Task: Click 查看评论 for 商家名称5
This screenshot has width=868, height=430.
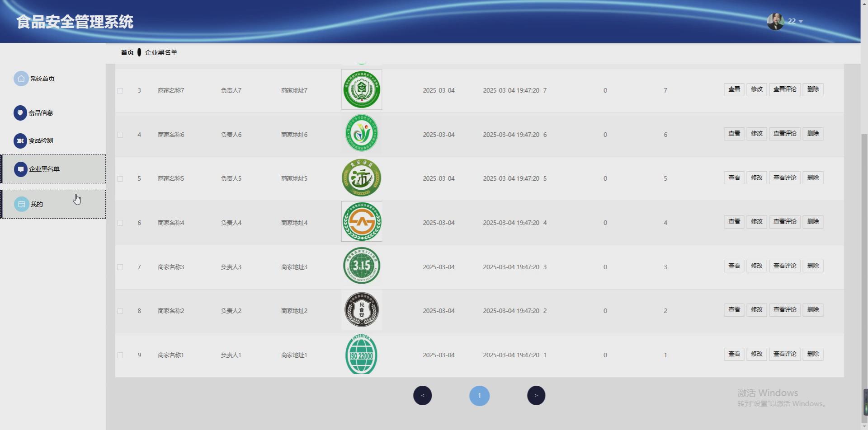Action: click(x=785, y=178)
